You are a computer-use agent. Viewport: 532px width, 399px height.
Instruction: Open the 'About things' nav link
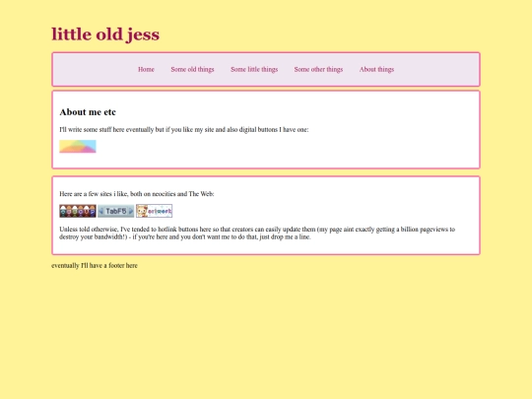[x=376, y=69]
